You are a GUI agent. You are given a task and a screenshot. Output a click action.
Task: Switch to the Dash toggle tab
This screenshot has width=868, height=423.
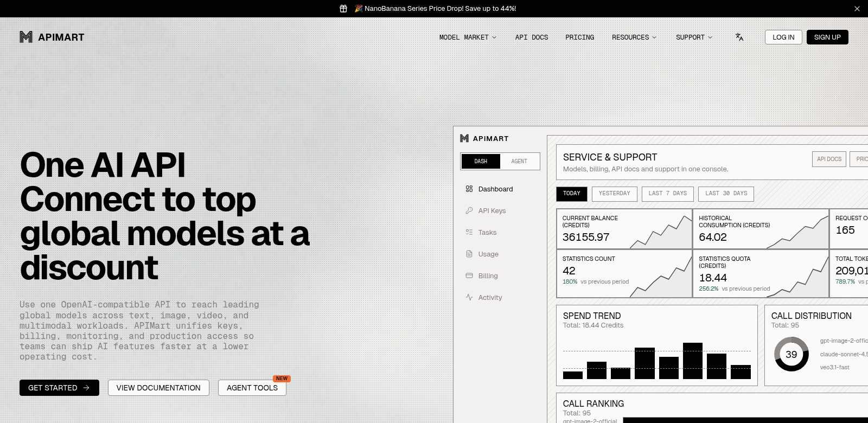[x=481, y=161]
